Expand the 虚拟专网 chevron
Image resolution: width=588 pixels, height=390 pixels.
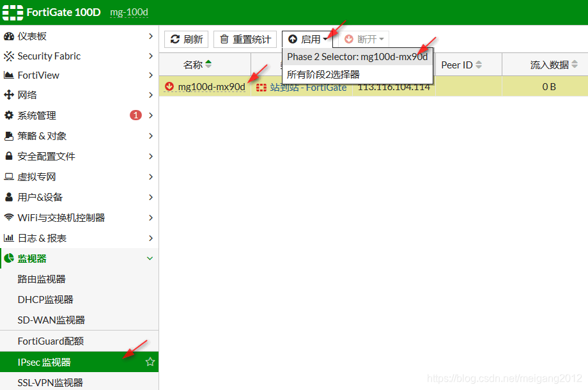pos(151,176)
